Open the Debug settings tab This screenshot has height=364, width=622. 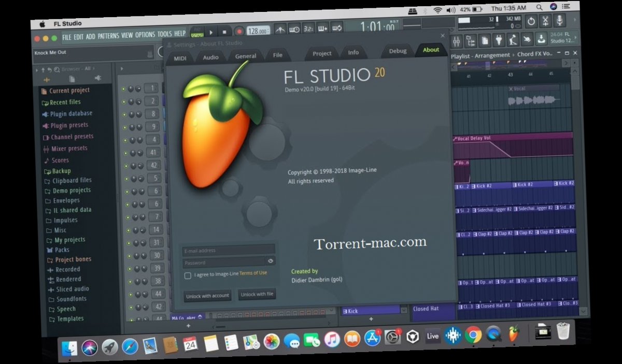[398, 51]
